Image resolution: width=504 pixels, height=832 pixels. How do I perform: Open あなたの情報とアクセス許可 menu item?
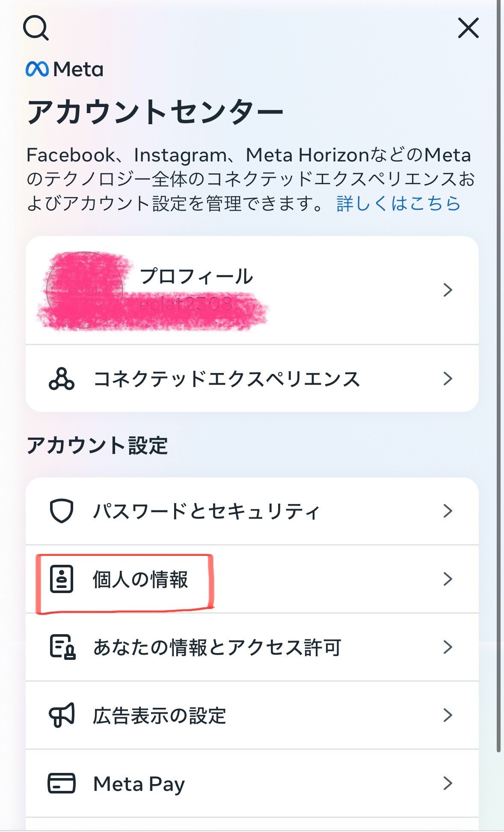pyautogui.click(x=252, y=647)
